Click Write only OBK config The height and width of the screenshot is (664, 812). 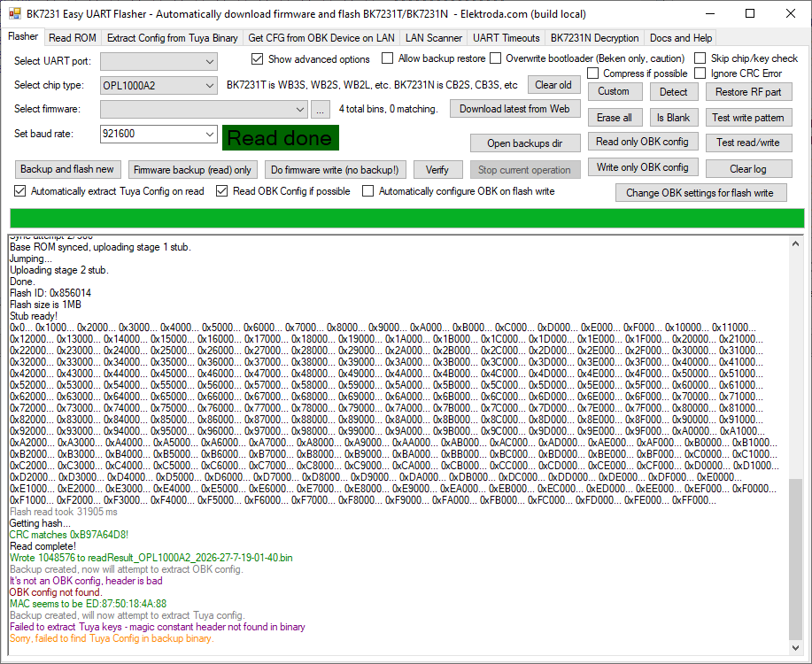642,167
